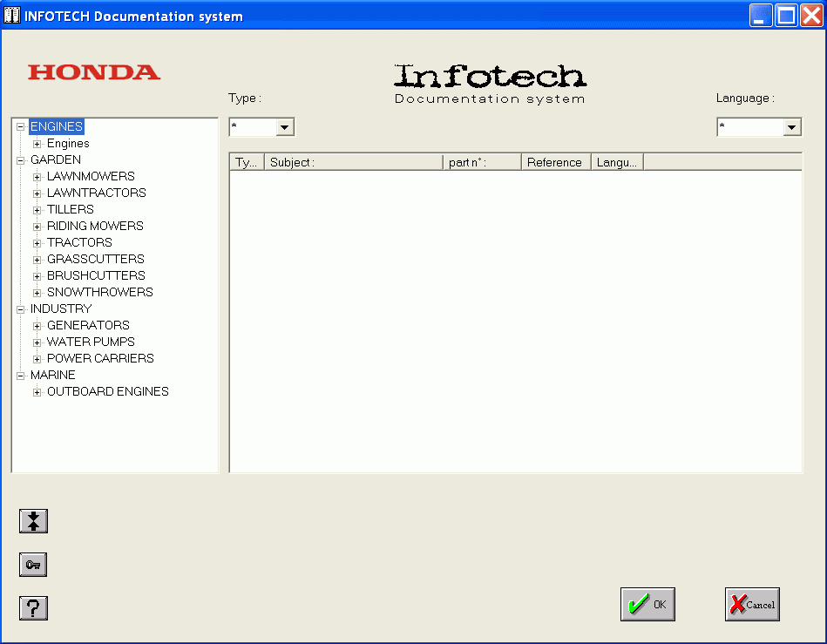Expand the BRUSHCUTTERS node
The height and width of the screenshot is (644, 827).
37,276
